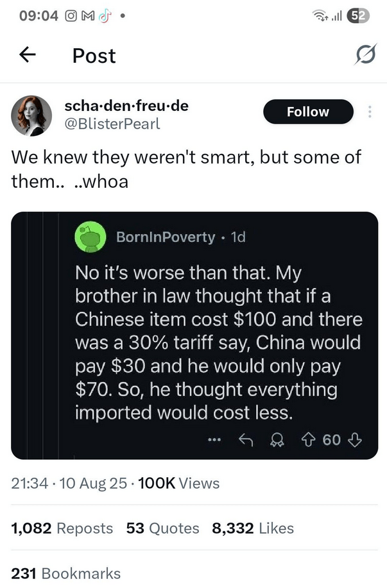Tap the back arrow icon

point(27,56)
